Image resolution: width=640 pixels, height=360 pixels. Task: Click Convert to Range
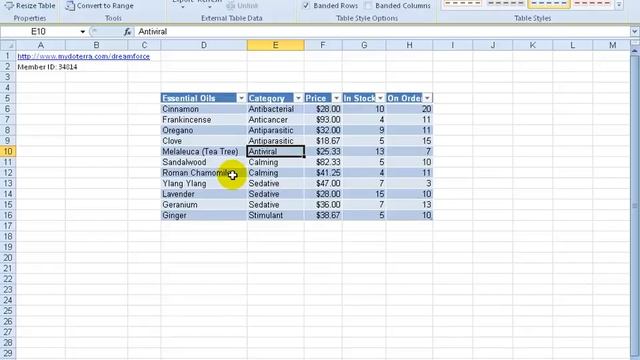pos(100,6)
